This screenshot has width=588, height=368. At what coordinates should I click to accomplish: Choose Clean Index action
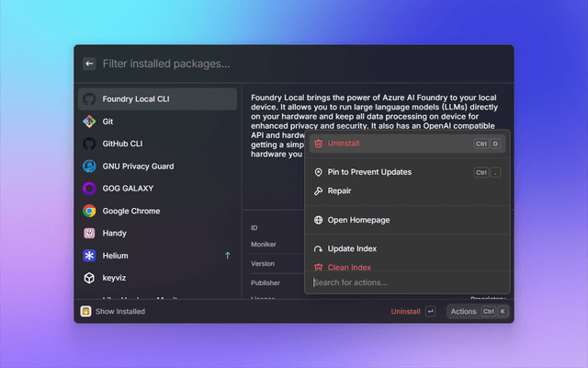tap(407, 267)
